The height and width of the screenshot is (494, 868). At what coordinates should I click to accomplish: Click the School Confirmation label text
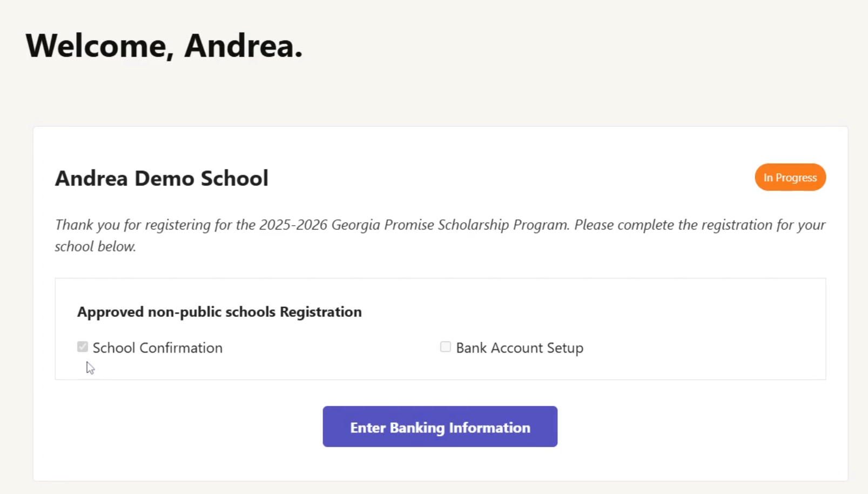point(157,348)
